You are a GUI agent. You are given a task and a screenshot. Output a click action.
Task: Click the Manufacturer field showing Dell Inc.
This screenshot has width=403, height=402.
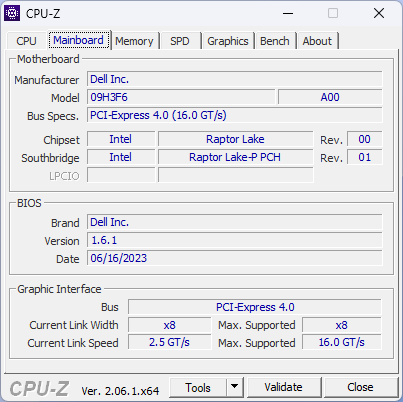pos(235,79)
